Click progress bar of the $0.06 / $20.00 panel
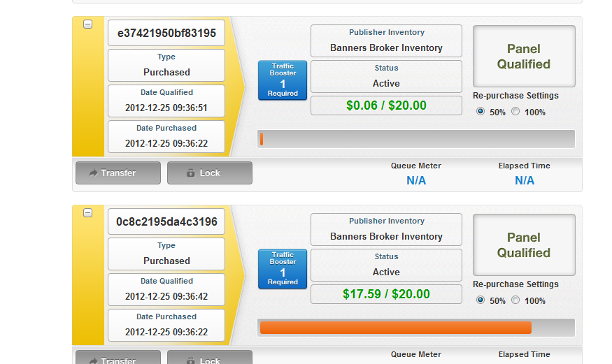The image size is (612, 364). click(416, 139)
